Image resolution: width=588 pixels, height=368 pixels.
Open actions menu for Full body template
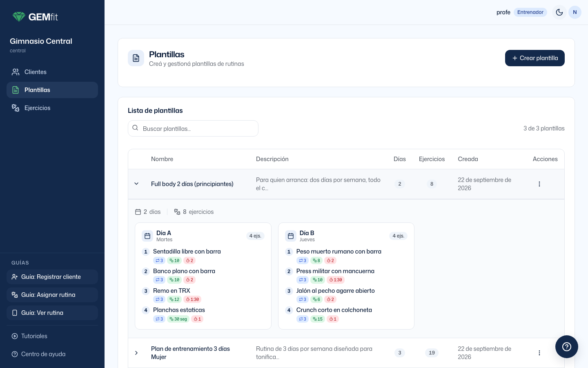point(539,184)
